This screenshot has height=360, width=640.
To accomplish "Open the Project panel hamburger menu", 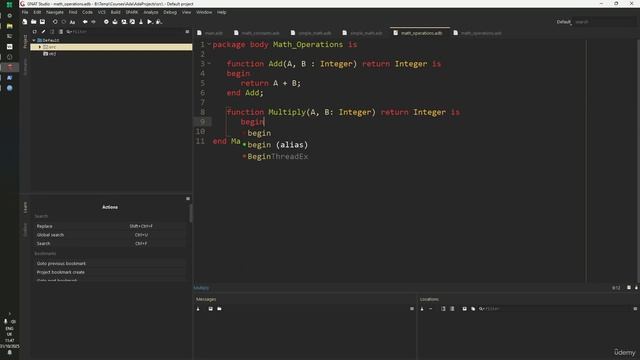I will point(187,31).
